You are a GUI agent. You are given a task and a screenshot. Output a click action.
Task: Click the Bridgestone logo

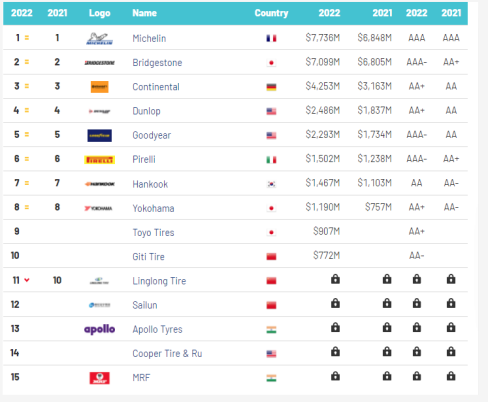(x=99, y=63)
